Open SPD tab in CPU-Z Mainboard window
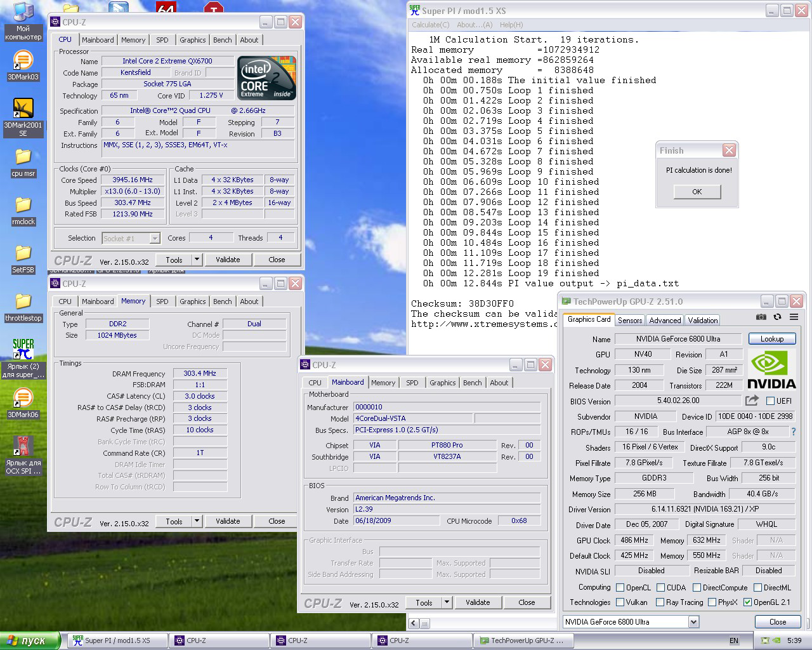This screenshot has width=812, height=650. pos(412,382)
